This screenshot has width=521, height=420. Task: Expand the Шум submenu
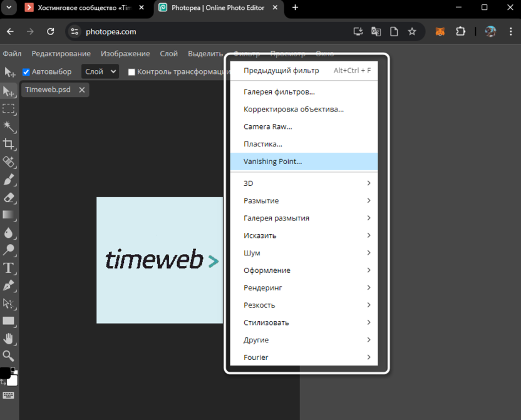[304, 253]
